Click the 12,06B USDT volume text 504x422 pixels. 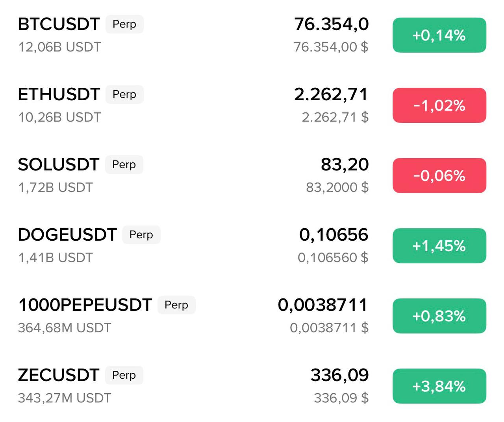[59, 47]
